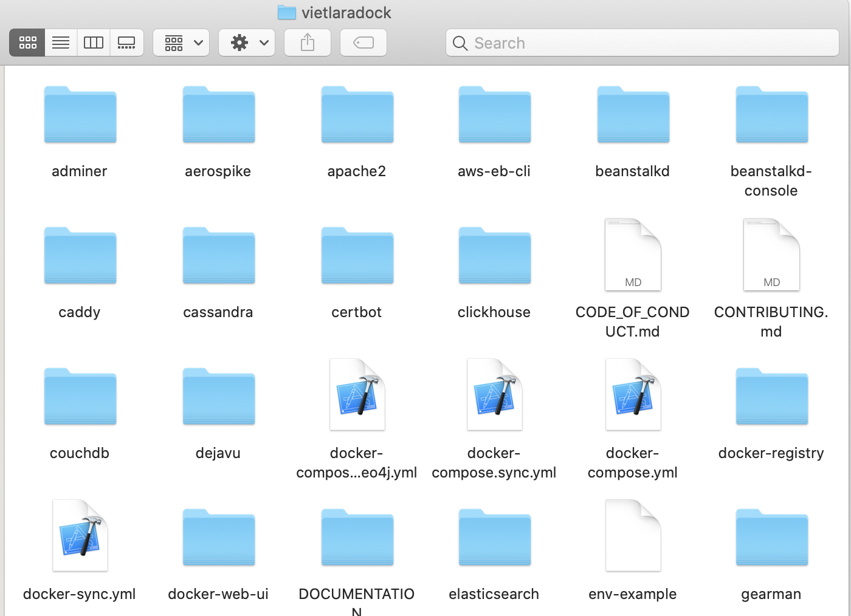Click the 'docker-web-ui' name label
Viewport: 851px width, 616px height.
(x=218, y=594)
